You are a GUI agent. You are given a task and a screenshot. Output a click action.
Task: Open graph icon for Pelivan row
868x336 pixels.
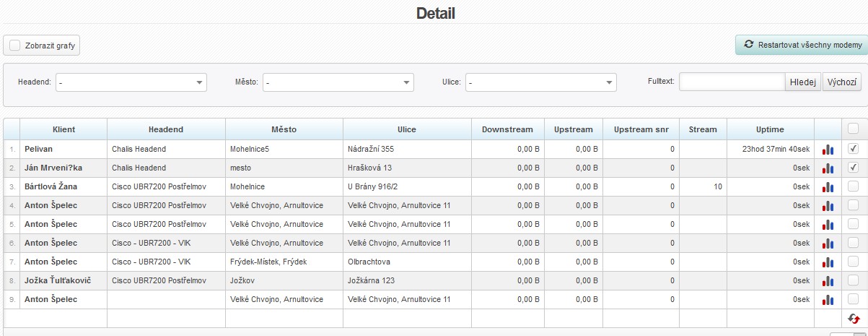[x=828, y=150]
